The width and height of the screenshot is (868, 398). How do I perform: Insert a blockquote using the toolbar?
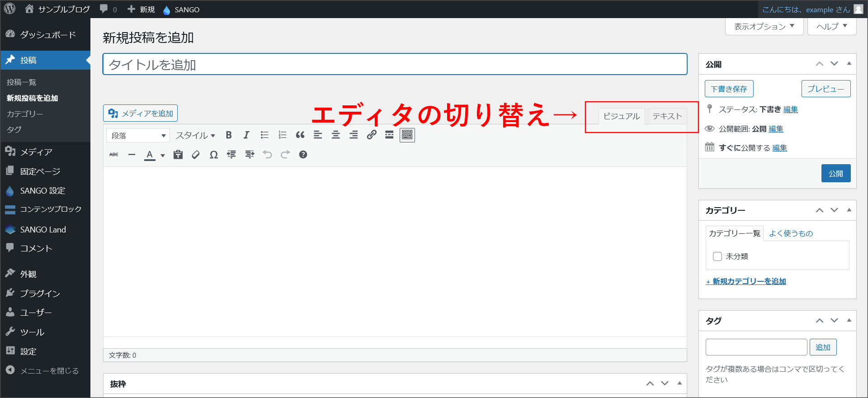click(x=300, y=135)
